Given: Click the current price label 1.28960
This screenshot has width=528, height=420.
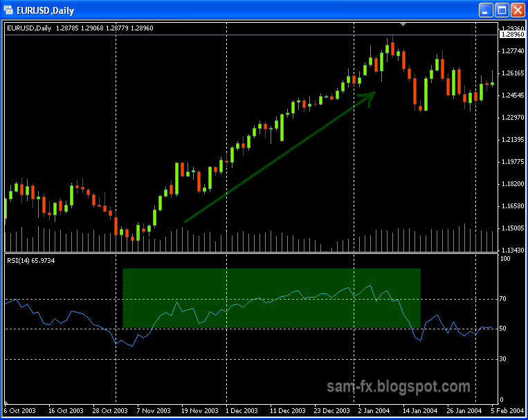Looking at the screenshot, I should coord(513,35).
